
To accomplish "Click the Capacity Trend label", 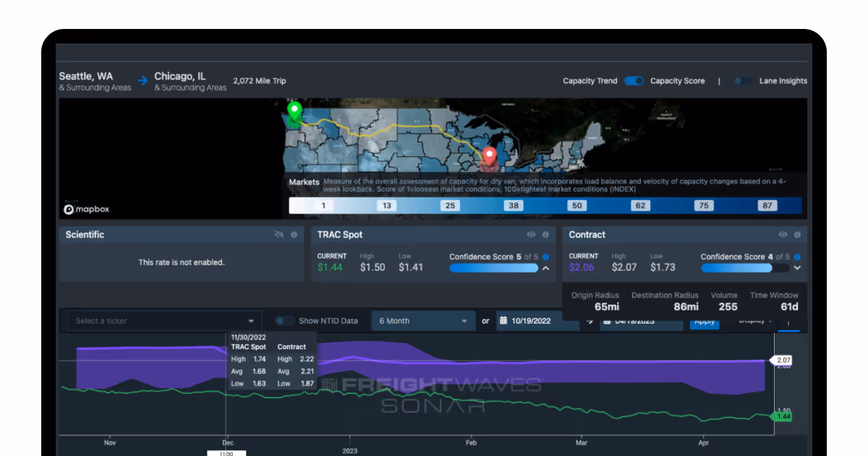I will point(590,81).
